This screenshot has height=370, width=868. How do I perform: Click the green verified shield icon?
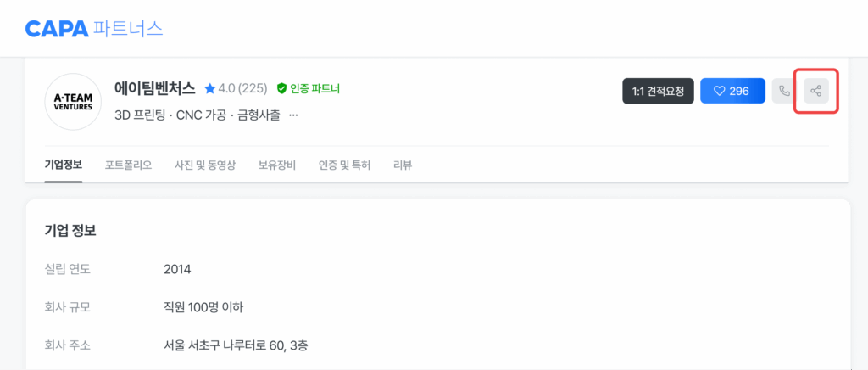coord(281,88)
